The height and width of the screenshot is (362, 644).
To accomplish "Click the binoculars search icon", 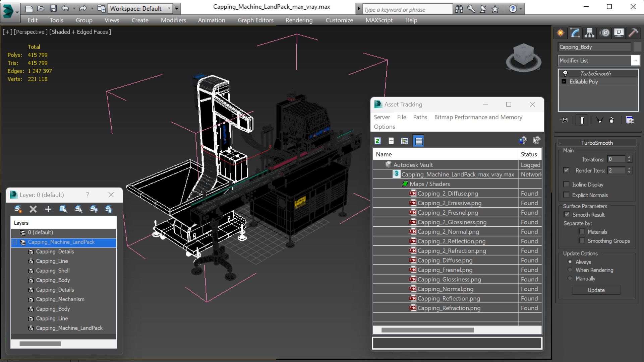I will 459,9.
